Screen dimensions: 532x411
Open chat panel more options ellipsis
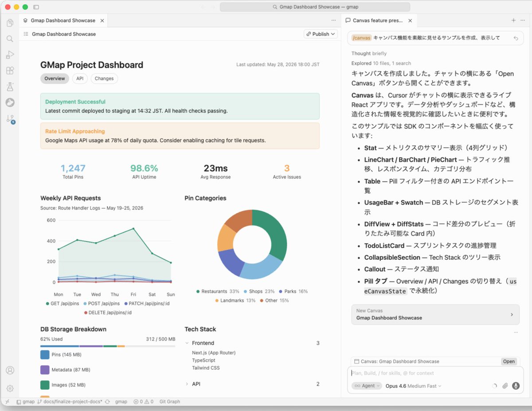(523, 20)
